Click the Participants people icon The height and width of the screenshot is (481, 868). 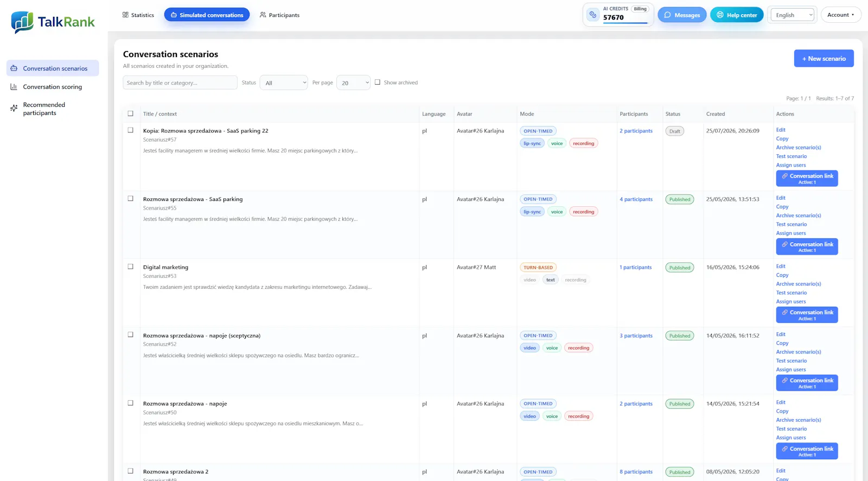[x=263, y=15]
